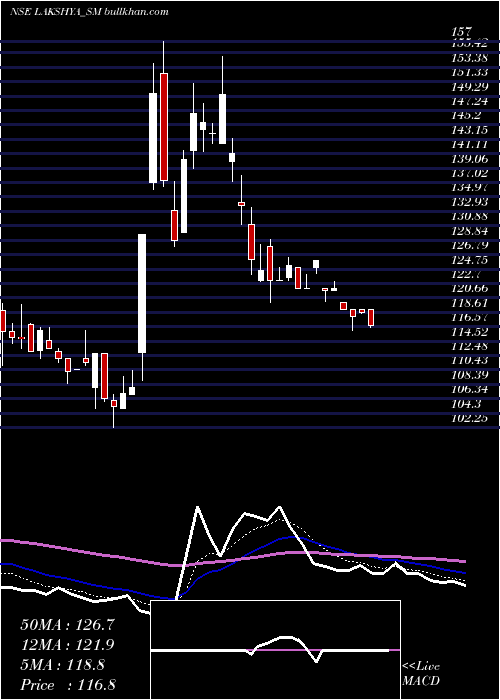Click the 5MA : 118.8 readout

(x=62, y=665)
